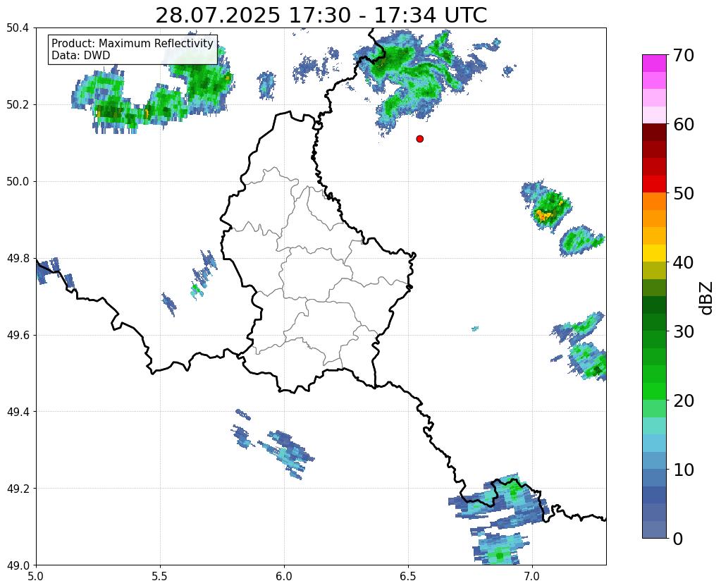
Task: Click the latitude axis label 50.2
Action: 18,104
